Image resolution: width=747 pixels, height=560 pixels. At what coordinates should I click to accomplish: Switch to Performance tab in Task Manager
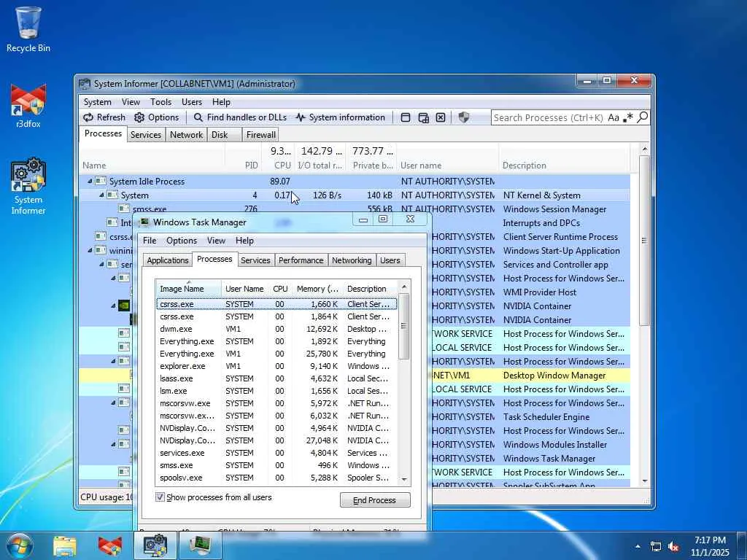pyautogui.click(x=301, y=260)
